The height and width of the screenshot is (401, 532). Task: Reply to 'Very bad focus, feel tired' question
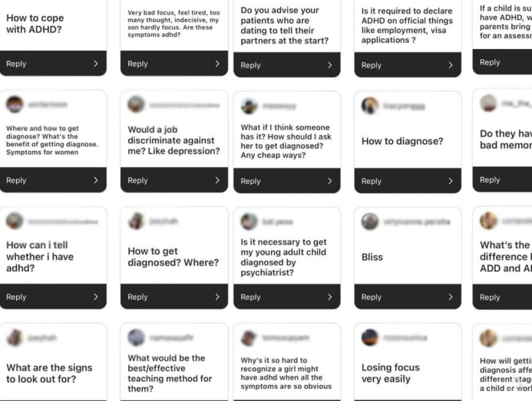138,64
